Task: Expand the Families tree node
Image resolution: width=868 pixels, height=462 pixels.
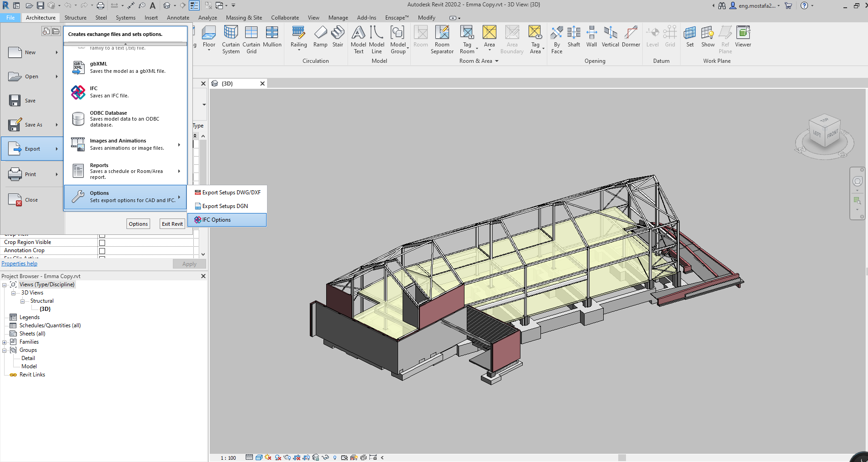Action: click(5, 342)
